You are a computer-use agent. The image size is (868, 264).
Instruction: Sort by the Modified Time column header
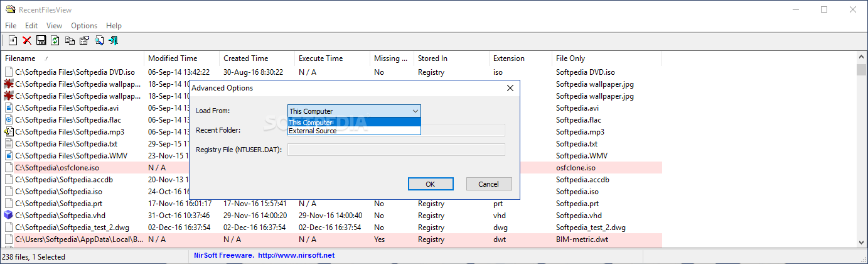point(182,58)
